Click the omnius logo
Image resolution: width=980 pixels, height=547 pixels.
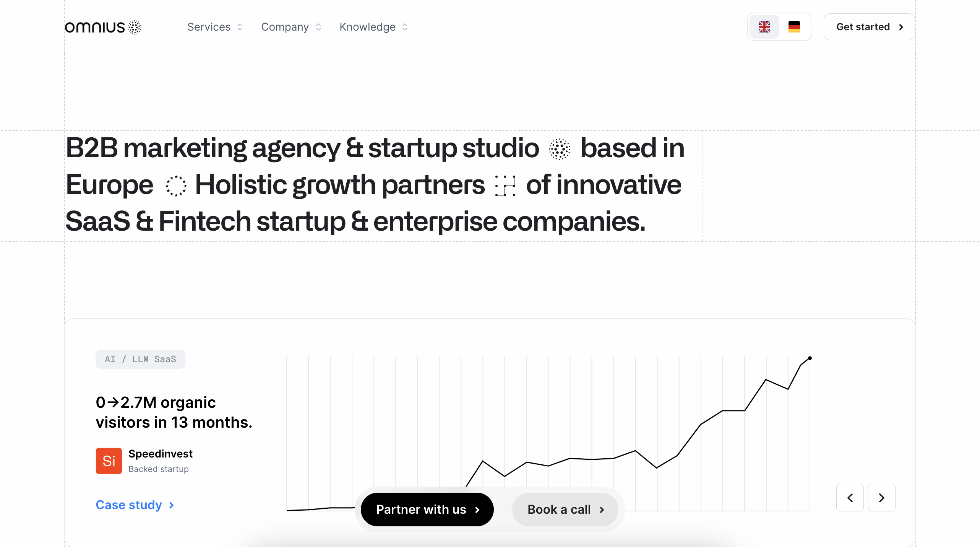[x=103, y=27]
